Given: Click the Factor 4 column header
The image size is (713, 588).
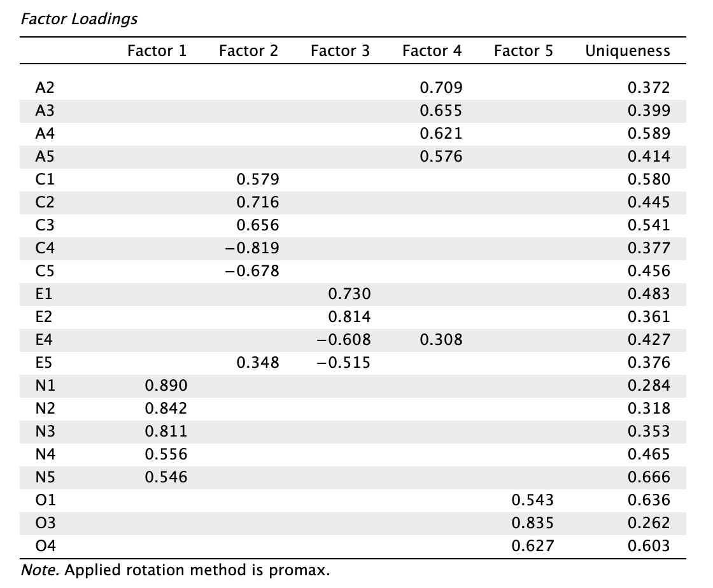Looking at the screenshot, I should tap(432, 50).
